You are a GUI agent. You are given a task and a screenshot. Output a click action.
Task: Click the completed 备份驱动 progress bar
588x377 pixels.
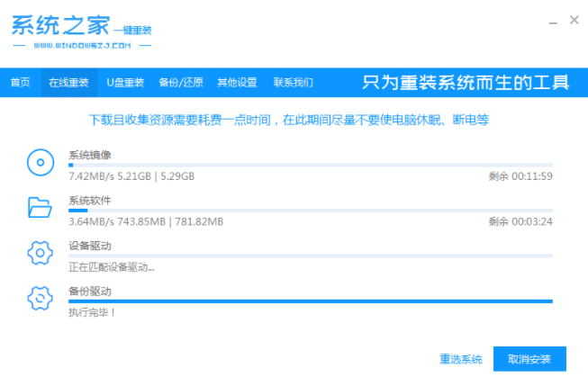pos(310,301)
